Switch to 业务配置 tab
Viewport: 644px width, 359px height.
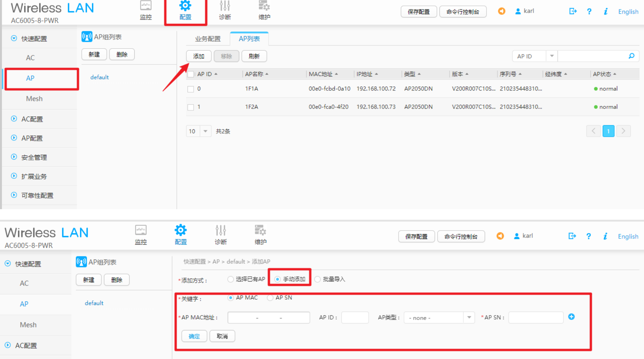[208, 39]
